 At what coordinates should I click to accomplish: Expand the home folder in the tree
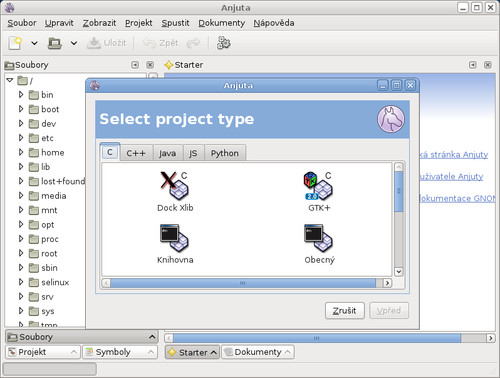(x=21, y=152)
